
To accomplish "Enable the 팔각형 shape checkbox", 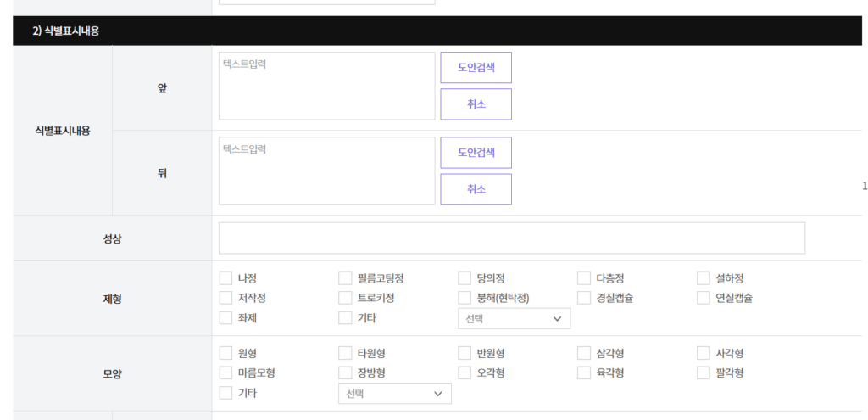I will coord(704,372).
